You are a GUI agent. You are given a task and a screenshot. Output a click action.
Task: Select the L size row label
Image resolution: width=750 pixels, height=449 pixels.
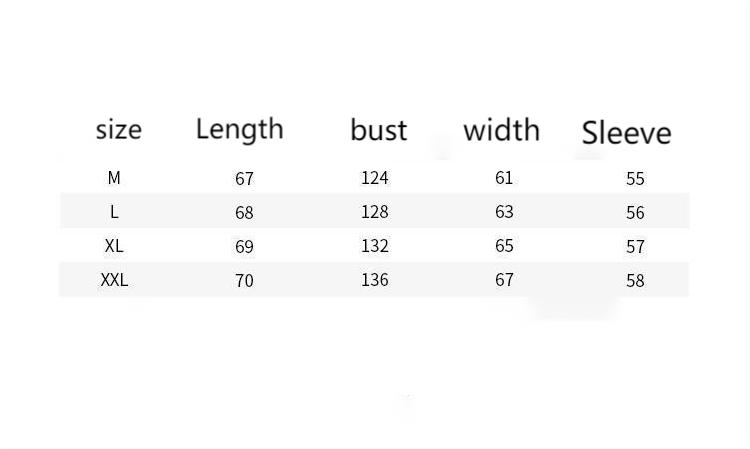point(114,212)
